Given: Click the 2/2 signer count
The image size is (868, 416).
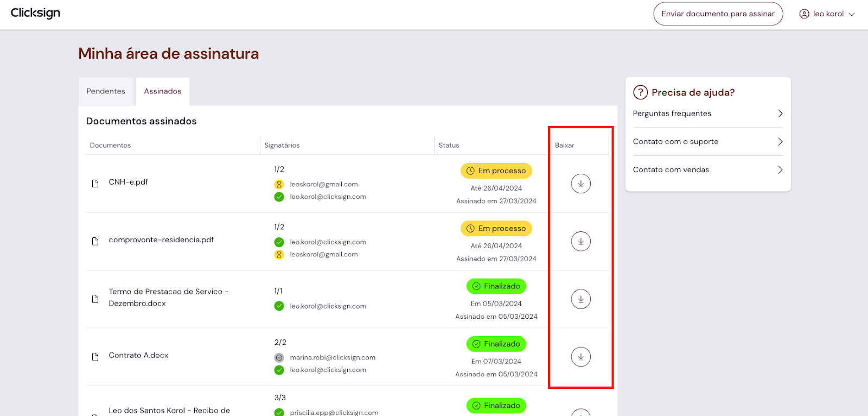Looking at the screenshot, I should (x=280, y=343).
